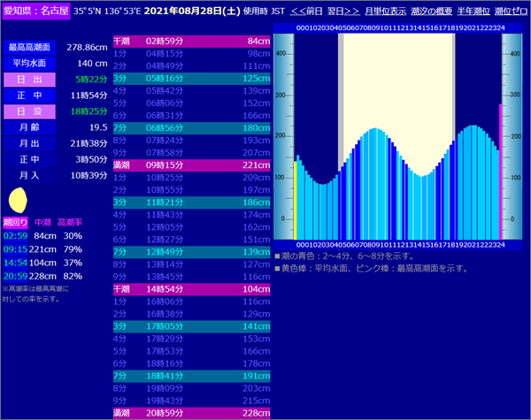The image size is (531, 420).
Task: Select the 7分 12時49分 139cm row
Action: click(x=192, y=252)
